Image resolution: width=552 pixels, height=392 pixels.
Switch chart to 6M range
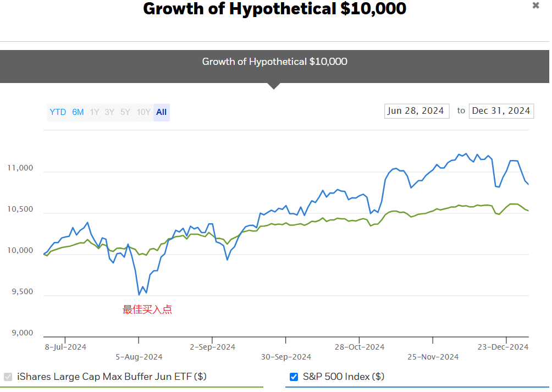78,112
